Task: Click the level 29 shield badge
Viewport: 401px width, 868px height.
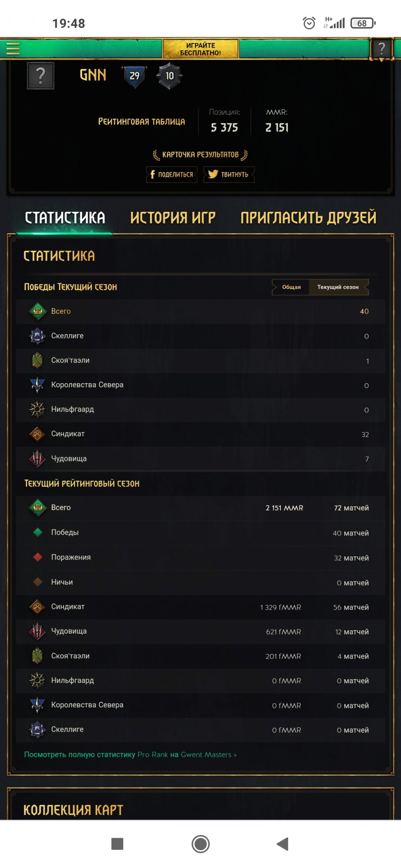Action: 135,76
